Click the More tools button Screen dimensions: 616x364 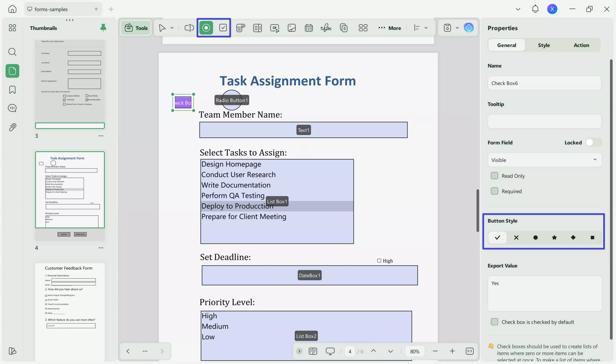click(390, 28)
